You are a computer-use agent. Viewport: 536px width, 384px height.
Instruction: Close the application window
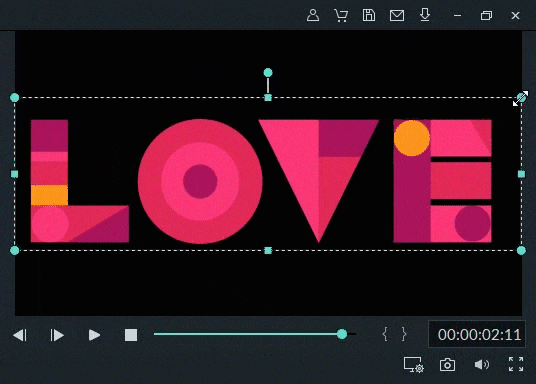515,16
